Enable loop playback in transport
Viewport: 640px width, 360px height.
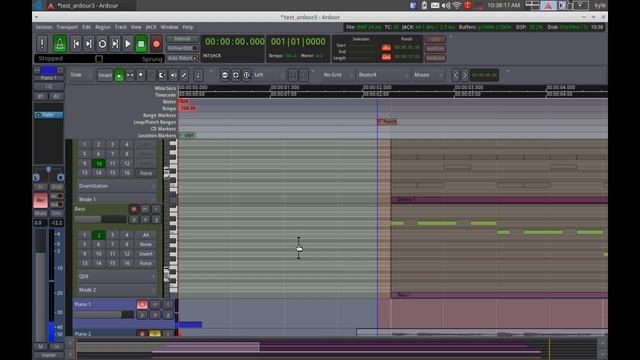pyautogui.click(x=102, y=44)
